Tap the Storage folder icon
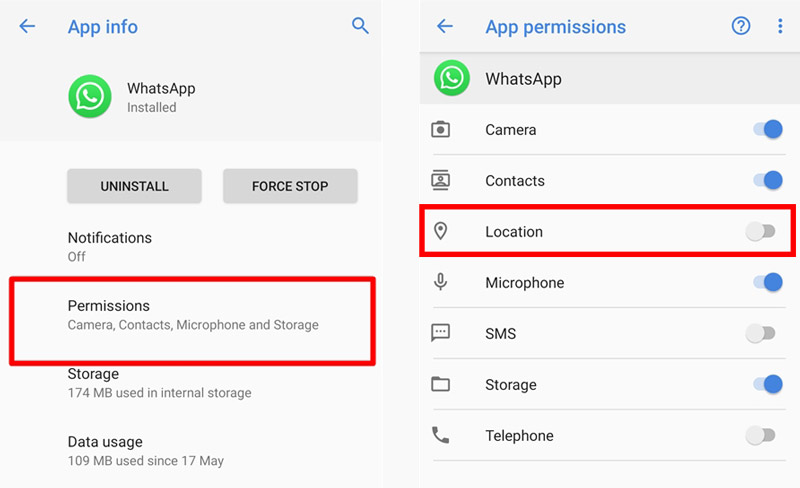Screen dimensions: 800x488 click(x=440, y=384)
